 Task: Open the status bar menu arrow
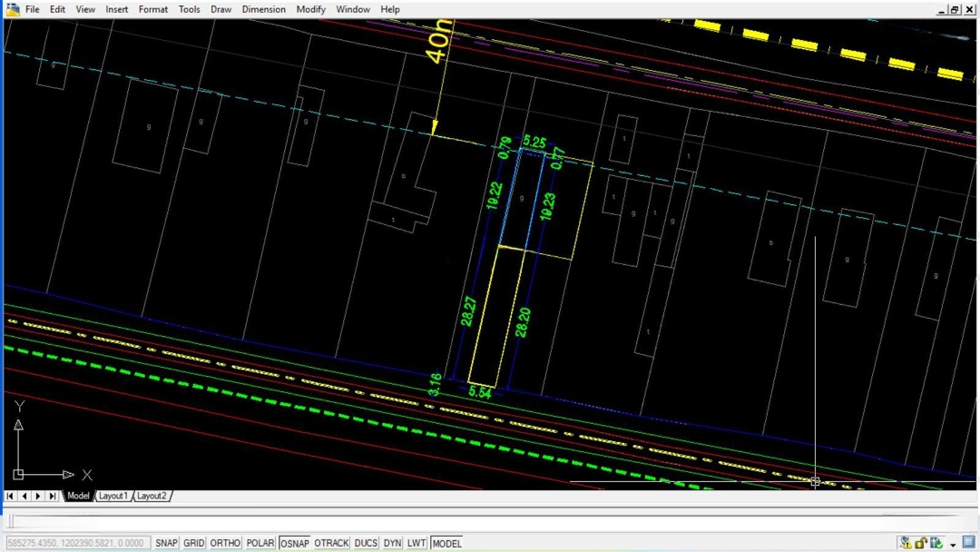click(x=953, y=545)
